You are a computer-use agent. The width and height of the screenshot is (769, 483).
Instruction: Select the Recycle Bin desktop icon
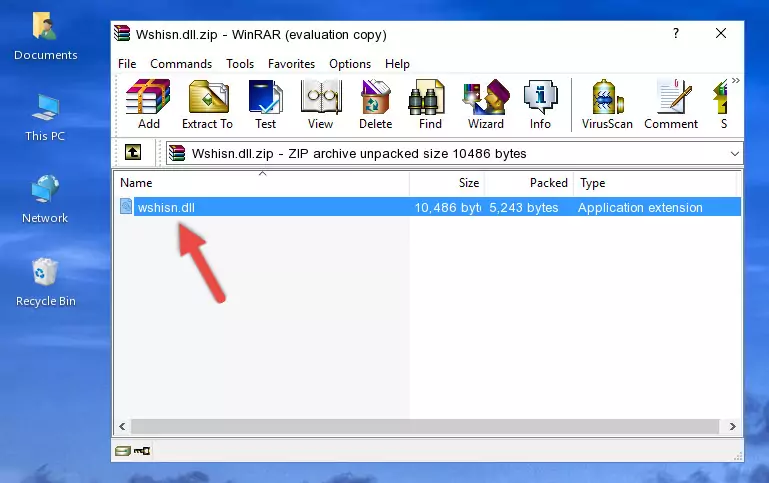pyautogui.click(x=46, y=282)
